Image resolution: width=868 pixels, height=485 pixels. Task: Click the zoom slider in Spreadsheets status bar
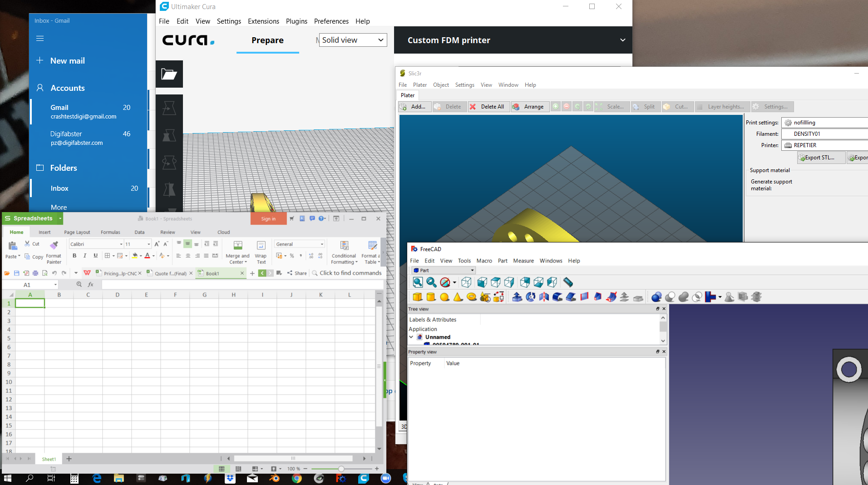[341, 469]
